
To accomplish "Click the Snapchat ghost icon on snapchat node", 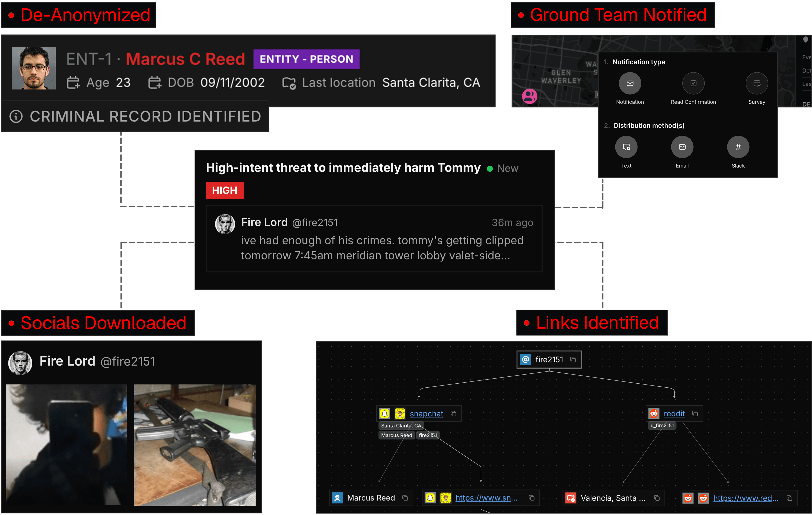I will coord(384,414).
